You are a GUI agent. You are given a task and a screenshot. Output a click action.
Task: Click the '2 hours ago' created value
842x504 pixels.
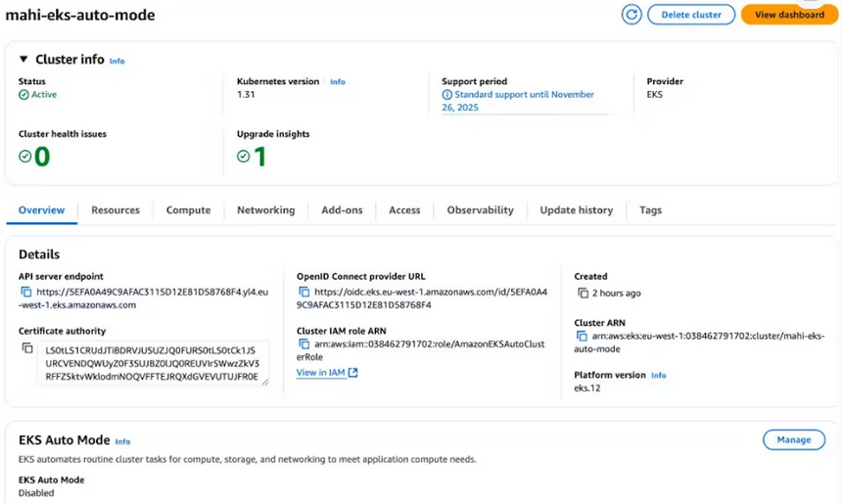tap(617, 293)
